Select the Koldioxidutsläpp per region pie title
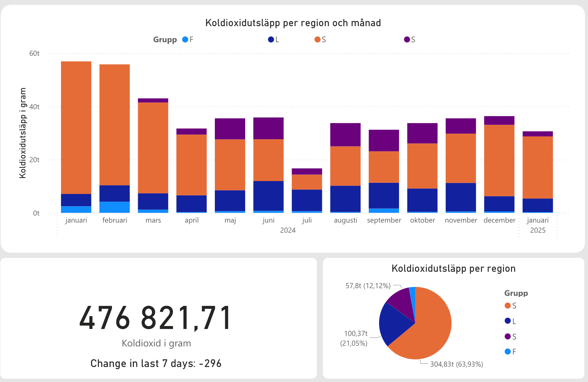 tap(453, 268)
